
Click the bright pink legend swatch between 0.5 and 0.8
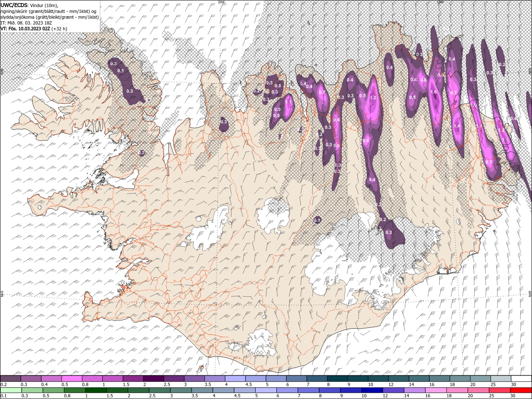tap(71, 379)
